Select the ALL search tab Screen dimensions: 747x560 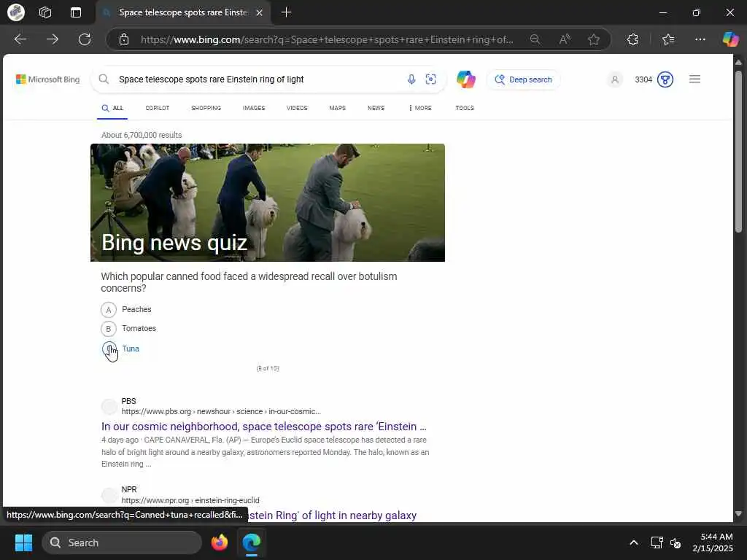(112, 108)
